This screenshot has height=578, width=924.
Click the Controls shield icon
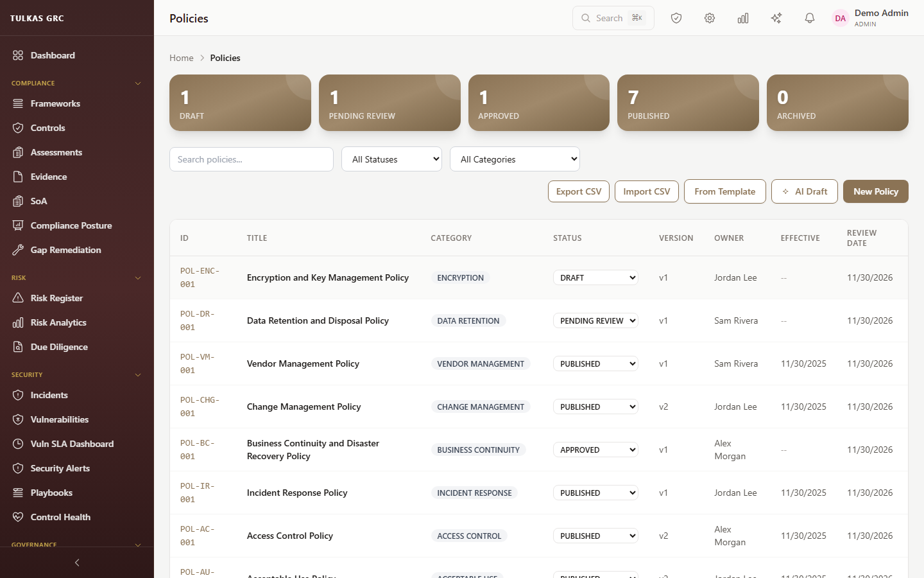click(18, 128)
